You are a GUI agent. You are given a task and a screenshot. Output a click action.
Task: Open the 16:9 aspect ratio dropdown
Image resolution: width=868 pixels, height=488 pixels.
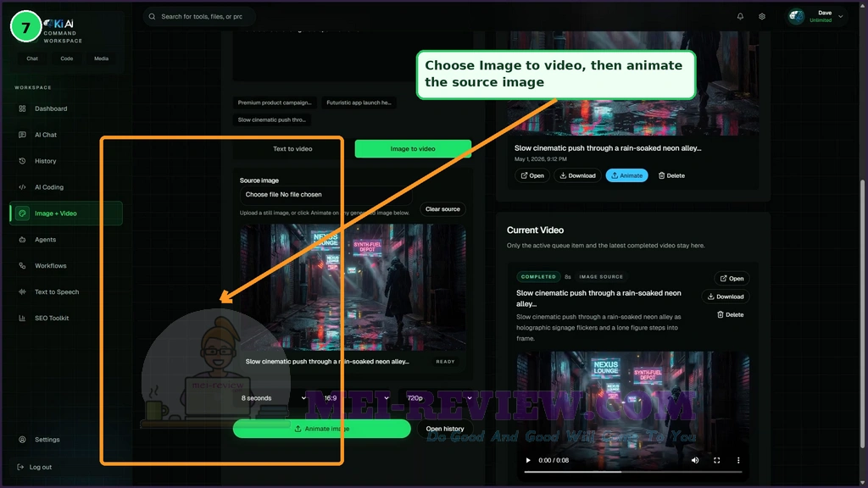pos(357,398)
